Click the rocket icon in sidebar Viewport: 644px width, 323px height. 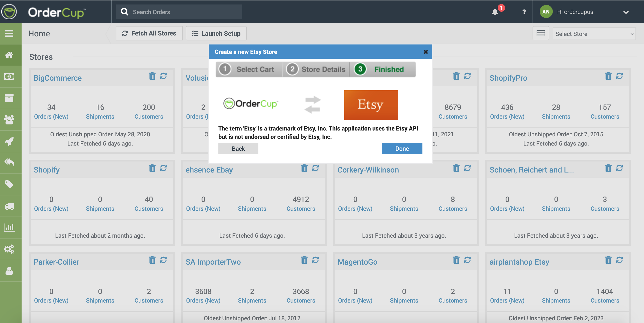(9, 141)
